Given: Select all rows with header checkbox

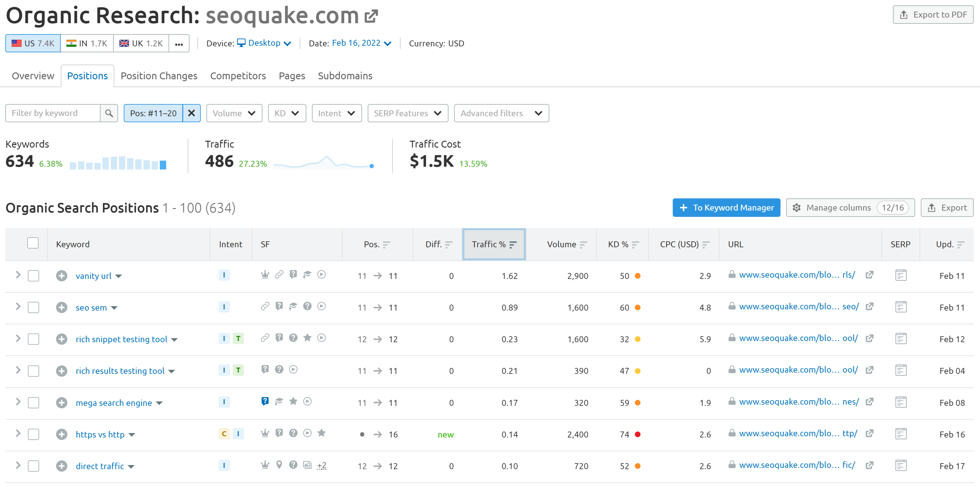Looking at the screenshot, I should click(x=33, y=243).
